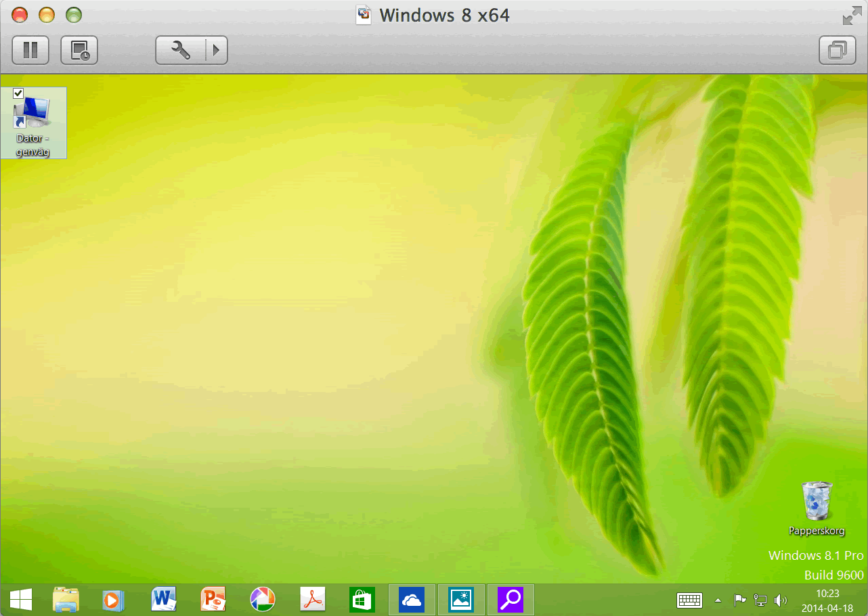Image resolution: width=868 pixels, height=616 pixels.
Task: Uncheck the Dator - genväg checkbox
Action: pyautogui.click(x=18, y=93)
